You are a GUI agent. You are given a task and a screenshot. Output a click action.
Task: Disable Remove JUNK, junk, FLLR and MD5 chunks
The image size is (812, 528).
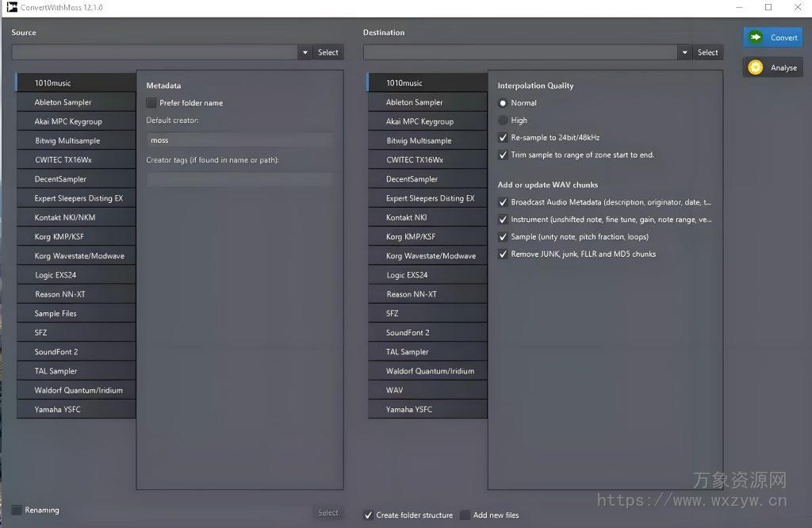click(x=503, y=254)
